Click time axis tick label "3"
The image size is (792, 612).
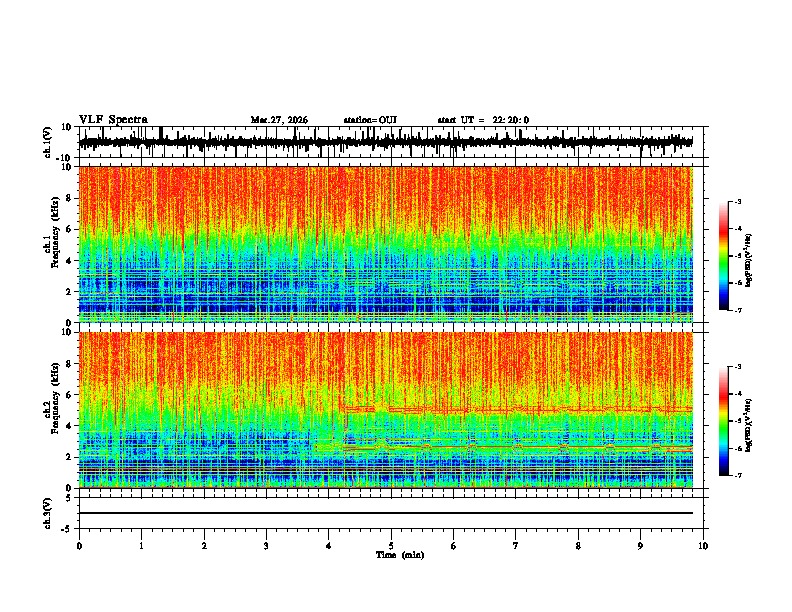pyautogui.click(x=266, y=546)
